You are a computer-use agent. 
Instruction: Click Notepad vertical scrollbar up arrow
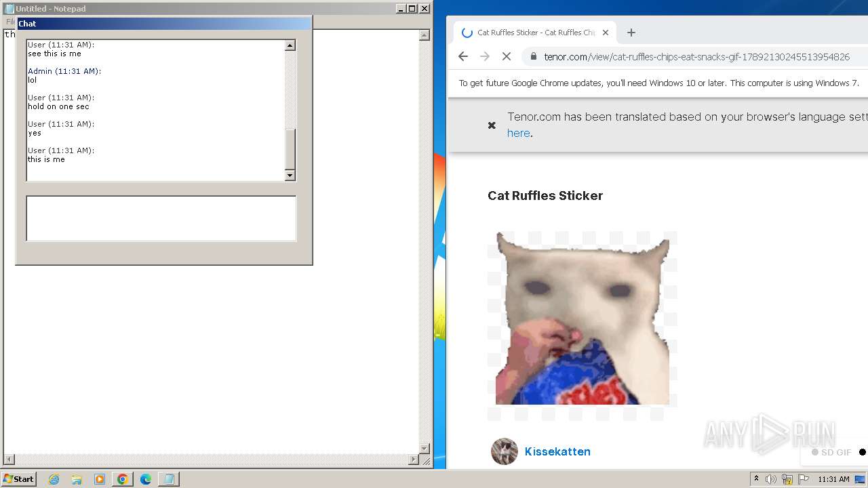(425, 35)
